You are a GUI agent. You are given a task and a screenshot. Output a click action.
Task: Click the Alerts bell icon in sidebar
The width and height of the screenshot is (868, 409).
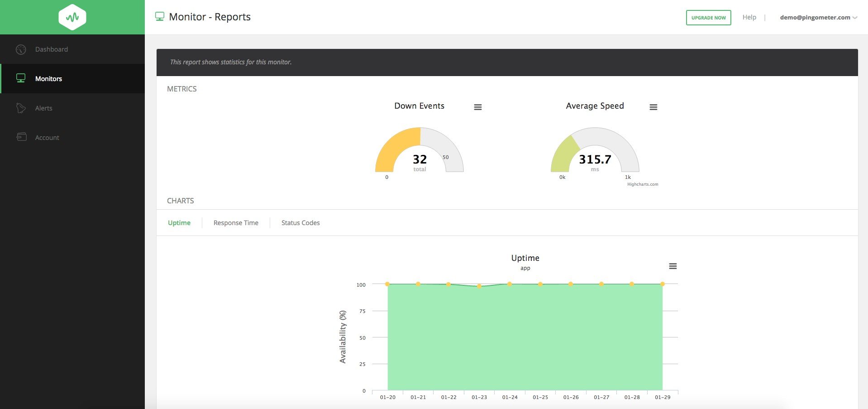coord(21,108)
